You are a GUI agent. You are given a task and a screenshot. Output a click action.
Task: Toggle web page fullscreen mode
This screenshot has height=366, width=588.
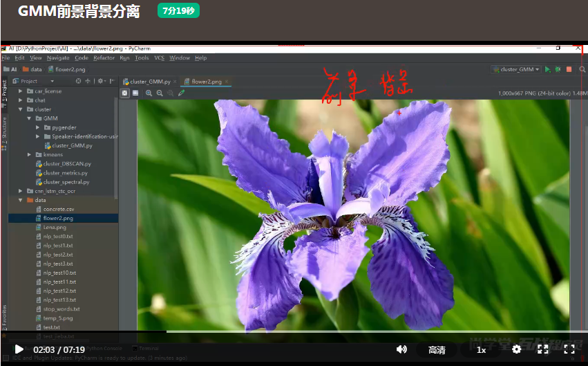pos(542,349)
